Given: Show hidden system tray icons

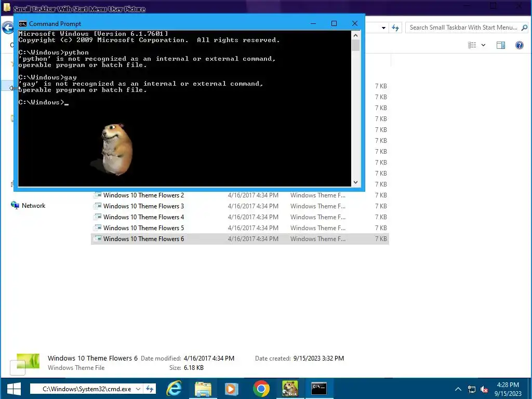Looking at the screenshot, I should (x=458, y=389).
